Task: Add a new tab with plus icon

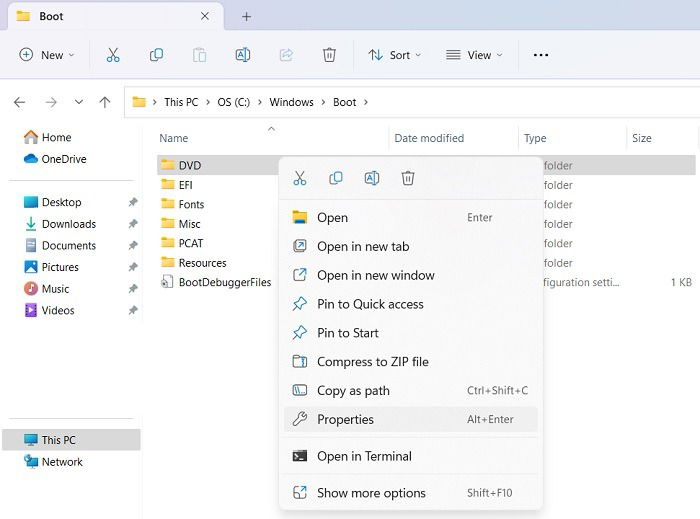Action: point(246,16)
